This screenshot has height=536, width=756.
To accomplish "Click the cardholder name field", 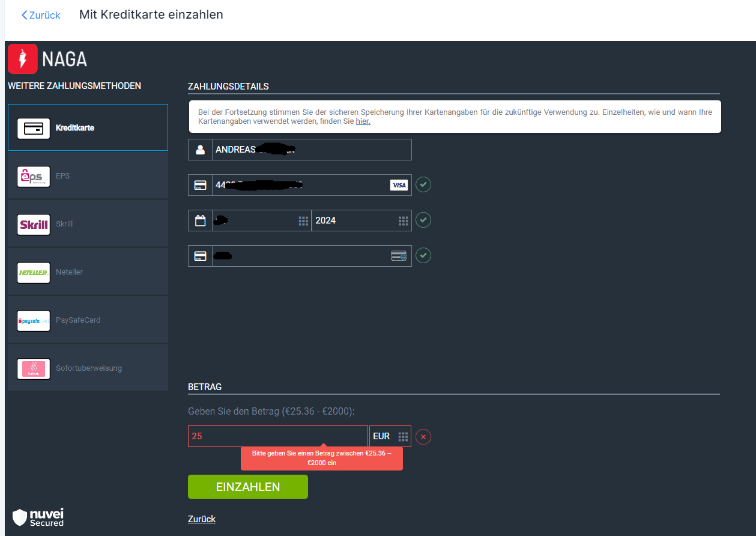I will point(311,150).
